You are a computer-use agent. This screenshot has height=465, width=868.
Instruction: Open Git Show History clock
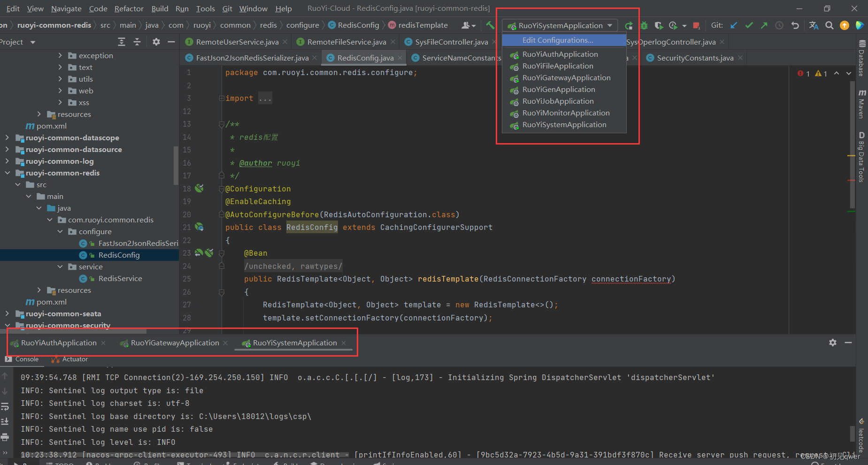[779, 25]
